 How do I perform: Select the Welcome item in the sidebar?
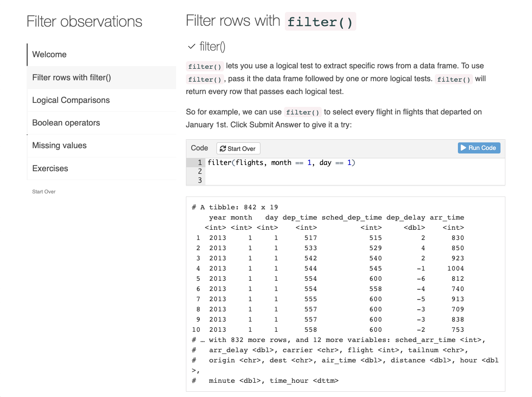click(x=49, y=55)
